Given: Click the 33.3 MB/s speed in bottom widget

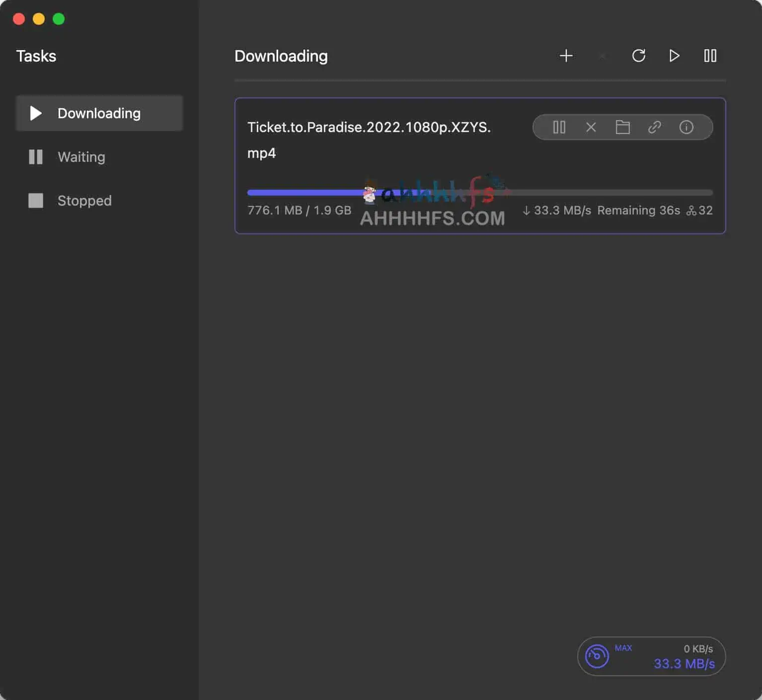Looking at the screenshot, I should 684,664.
